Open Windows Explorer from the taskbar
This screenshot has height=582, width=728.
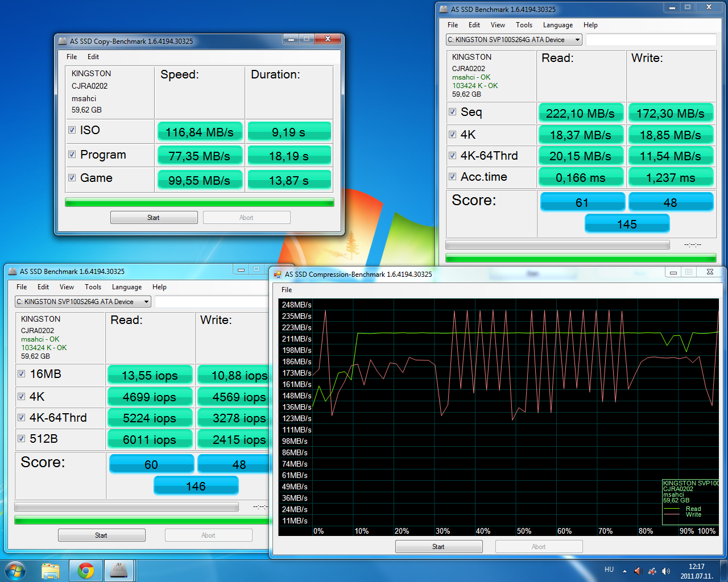(51, 570)
